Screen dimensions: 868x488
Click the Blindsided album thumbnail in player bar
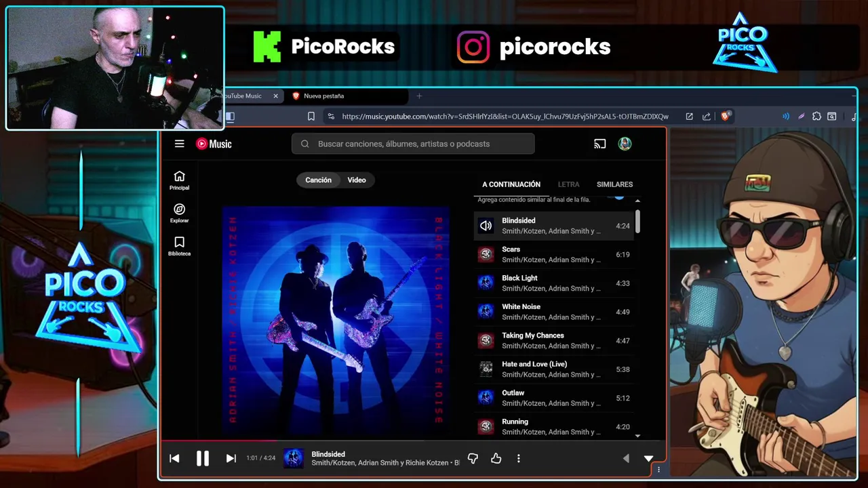(294, 459)
